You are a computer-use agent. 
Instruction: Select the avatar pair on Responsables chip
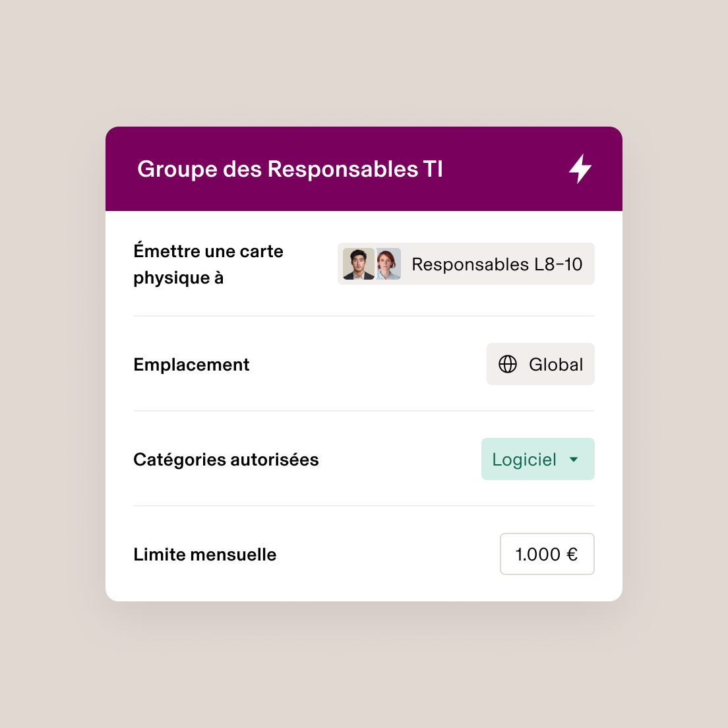373,264
